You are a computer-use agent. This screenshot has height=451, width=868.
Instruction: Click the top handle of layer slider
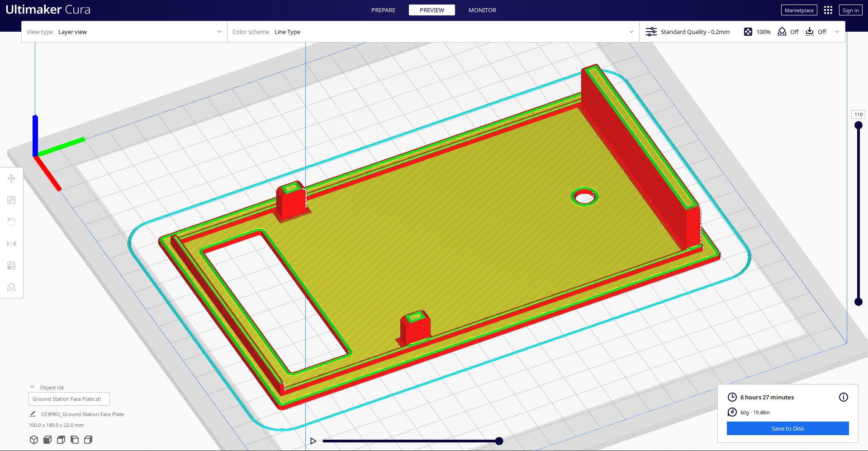point(858,125)
